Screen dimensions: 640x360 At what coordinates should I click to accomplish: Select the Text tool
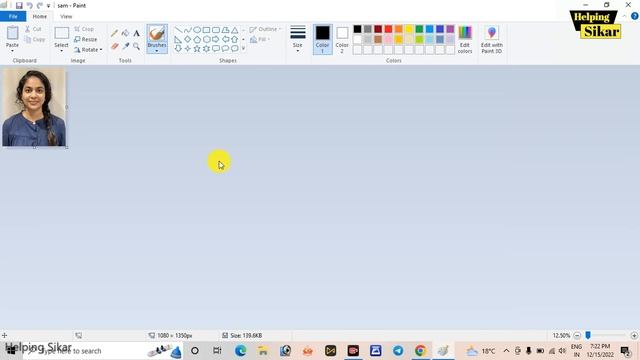(136, 33)
